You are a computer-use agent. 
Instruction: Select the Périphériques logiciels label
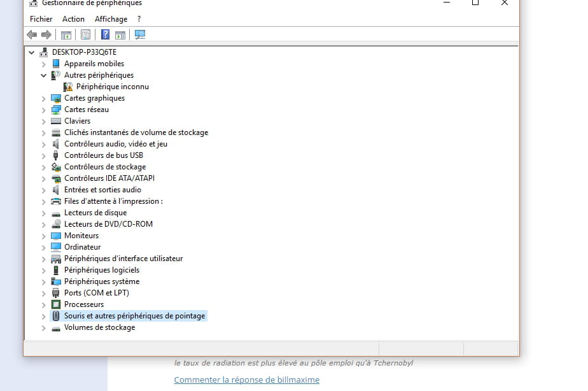tap(102, 270)
